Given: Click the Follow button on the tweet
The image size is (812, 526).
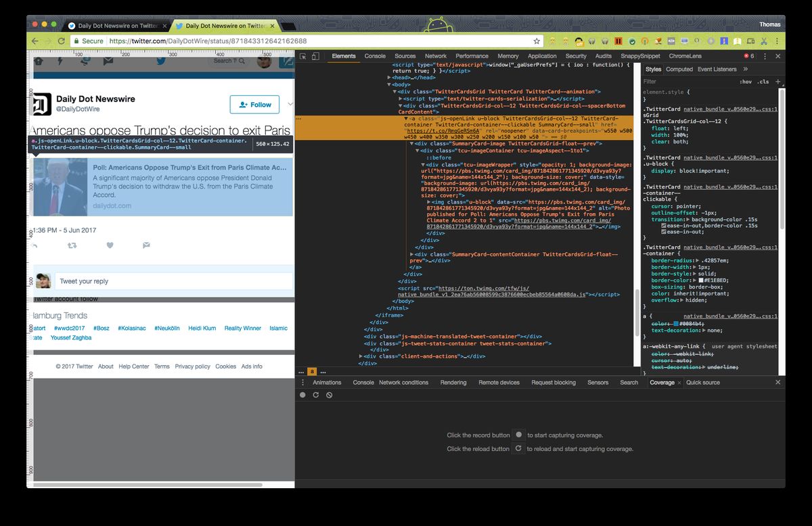Looking at the screenshot, I should [254, 105].
